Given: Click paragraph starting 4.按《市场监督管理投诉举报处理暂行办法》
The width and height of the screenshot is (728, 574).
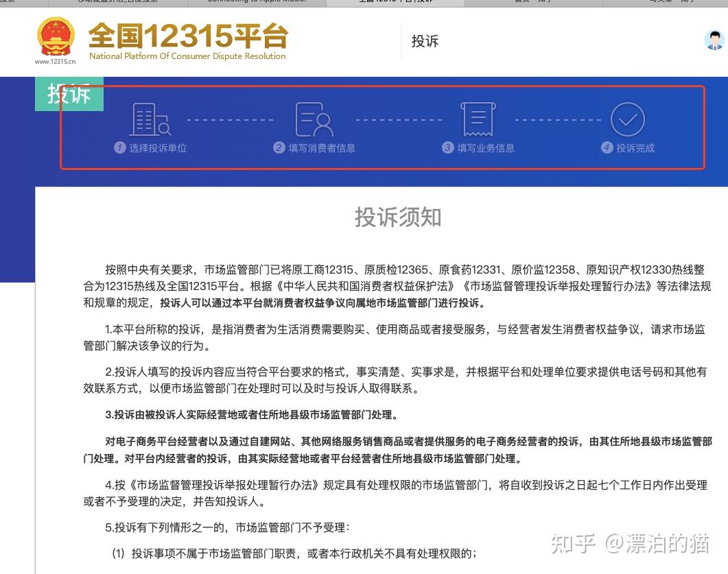Looking at the screenshot, I should (x=395, y=493).
